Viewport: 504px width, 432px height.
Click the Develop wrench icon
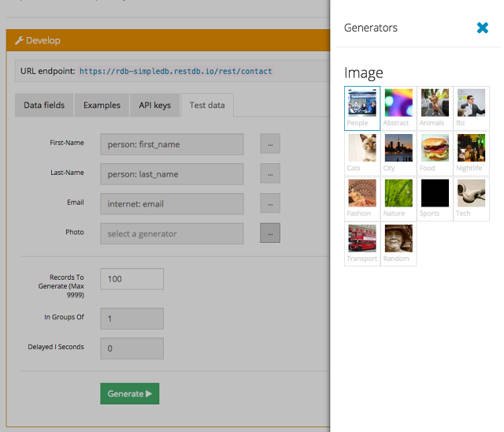pos(19,40)
